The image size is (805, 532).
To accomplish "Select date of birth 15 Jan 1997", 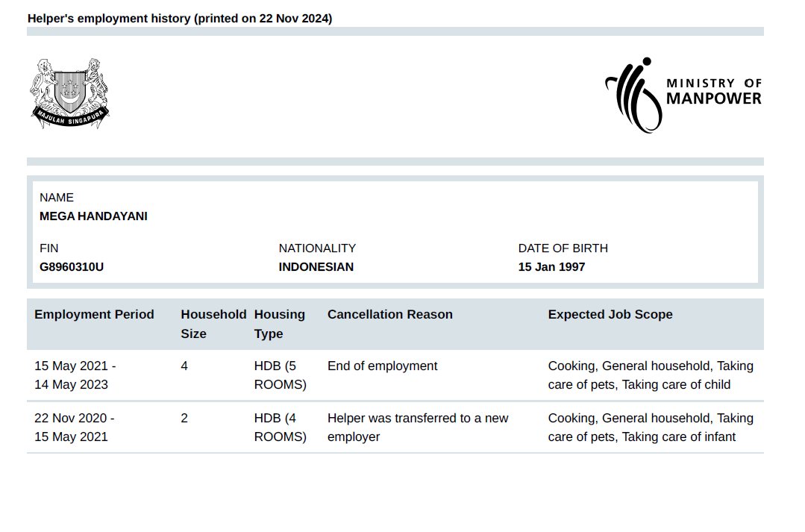I will (551, 266).
